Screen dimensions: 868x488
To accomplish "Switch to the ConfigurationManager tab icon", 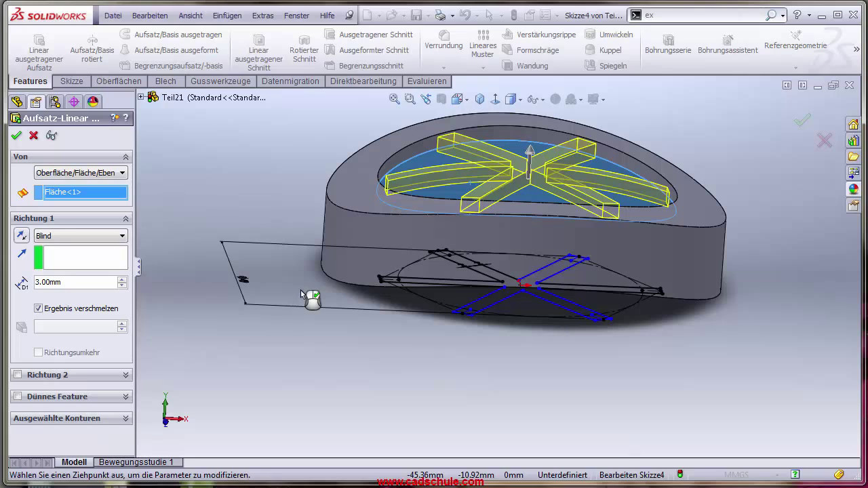I will 55,102.
